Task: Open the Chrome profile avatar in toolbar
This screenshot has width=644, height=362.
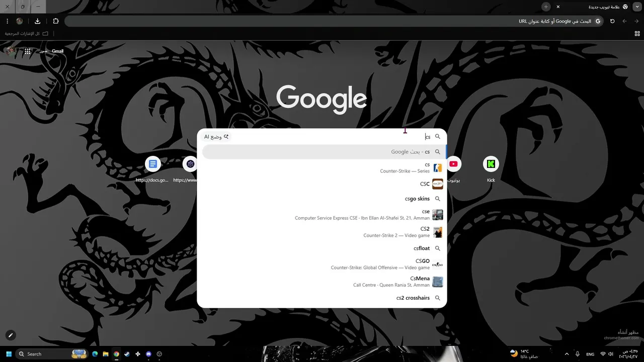Action: pyautogui.click(x=20, y=21)
